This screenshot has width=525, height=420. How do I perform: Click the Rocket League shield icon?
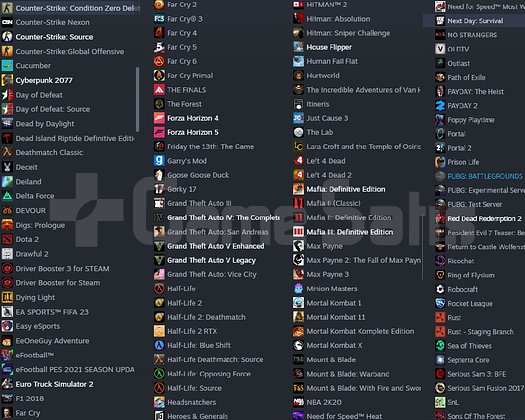pyautogui.click(x=440, y=303)
